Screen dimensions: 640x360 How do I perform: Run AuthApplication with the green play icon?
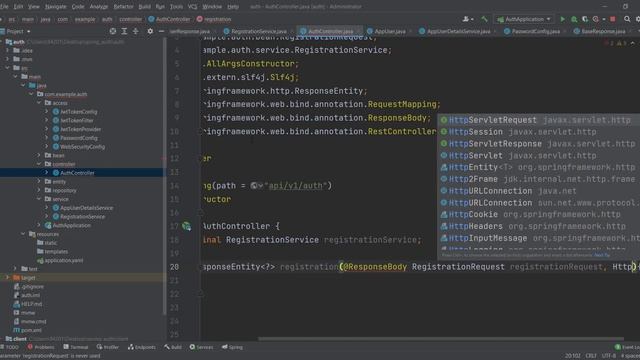tap(562, 19)
